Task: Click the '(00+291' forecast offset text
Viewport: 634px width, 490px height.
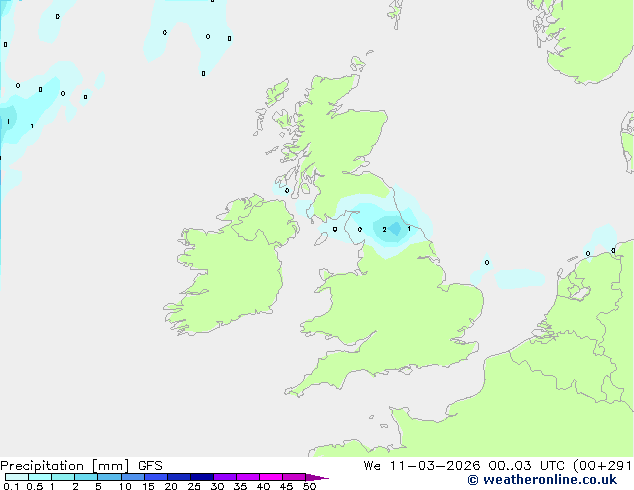Action: tap(603, 466)
